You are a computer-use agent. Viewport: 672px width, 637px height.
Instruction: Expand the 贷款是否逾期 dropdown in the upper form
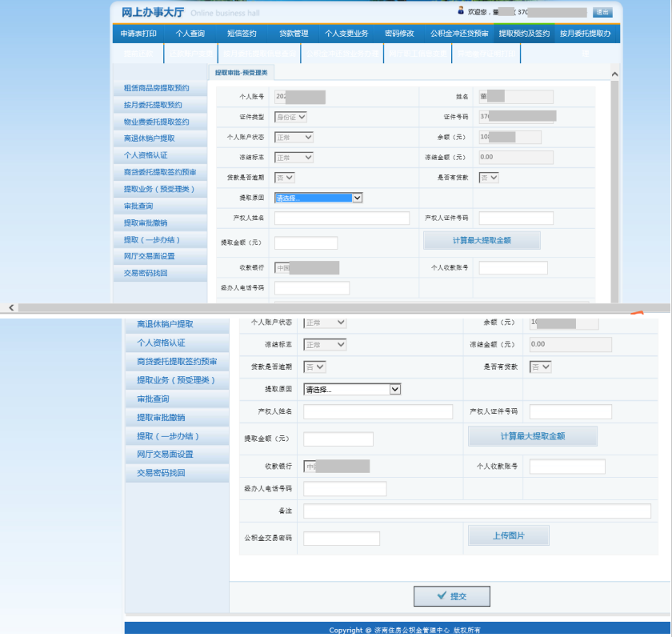(x=285, y=178)
